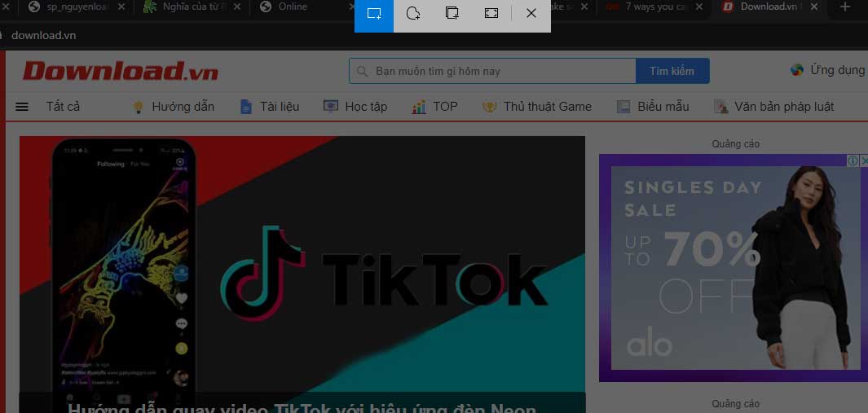Screen dimensions: 868x413
Task: Open the Ứng dụng link
Action: [x=837, y=70]
